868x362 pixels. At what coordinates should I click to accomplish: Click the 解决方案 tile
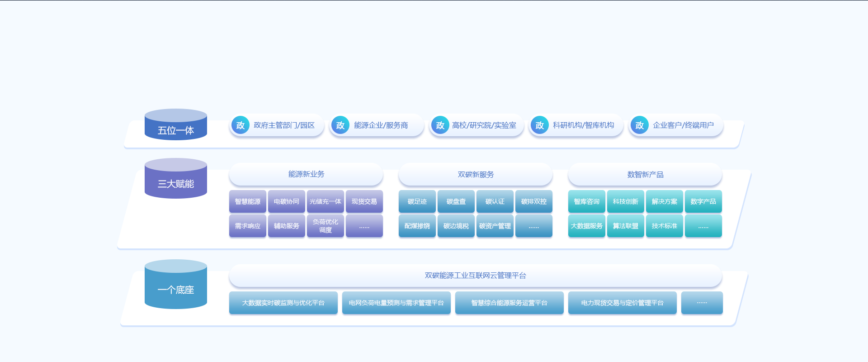point(665,201)
